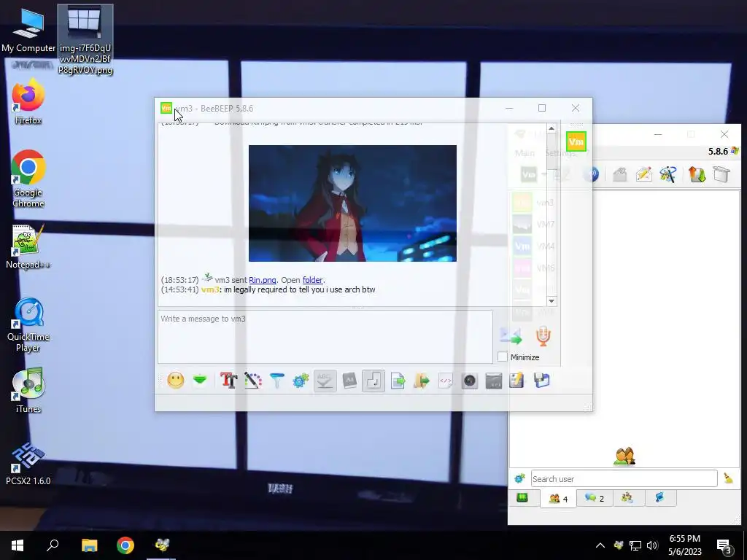Choose the chat font color pencil icon
This screenshot has height=560, width=747.
click(253, 381)
